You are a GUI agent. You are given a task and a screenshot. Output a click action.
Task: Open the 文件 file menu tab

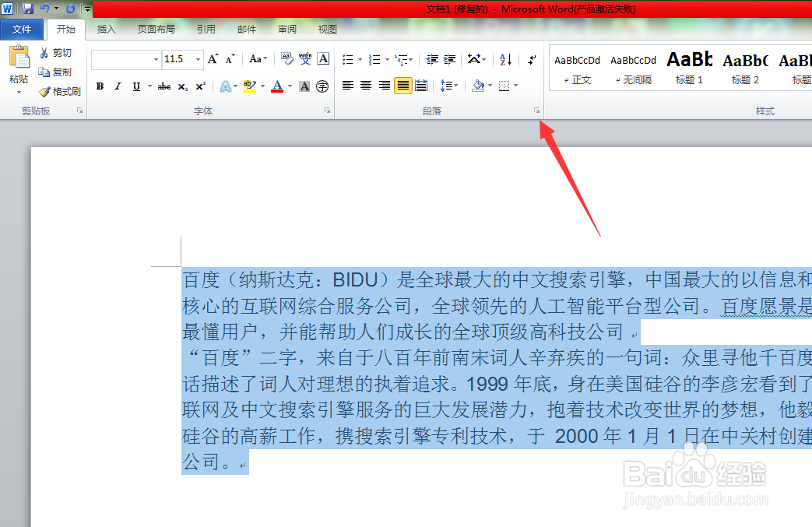pyautogui.click(x=22, y=30)
